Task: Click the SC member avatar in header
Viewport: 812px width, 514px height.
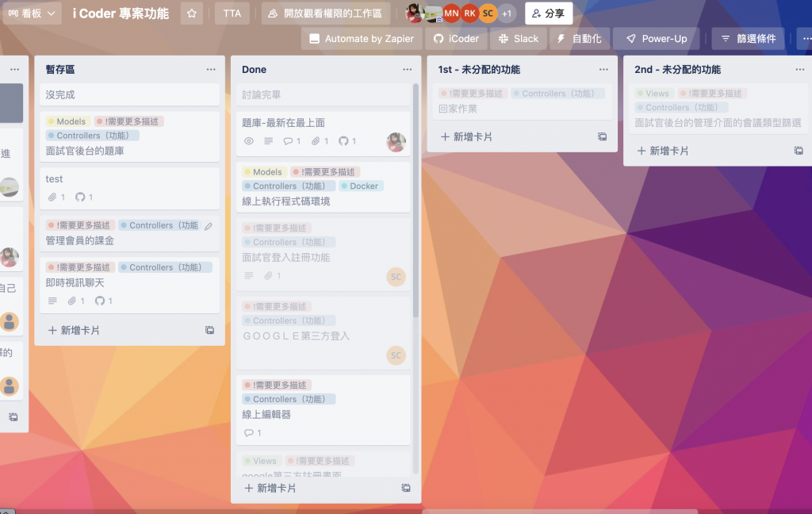Action: 488,13
